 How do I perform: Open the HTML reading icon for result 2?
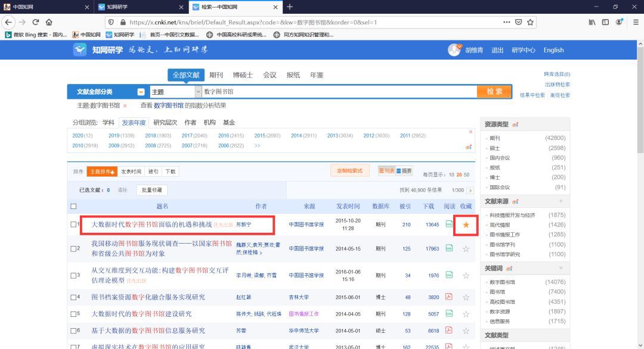point(449,248)
